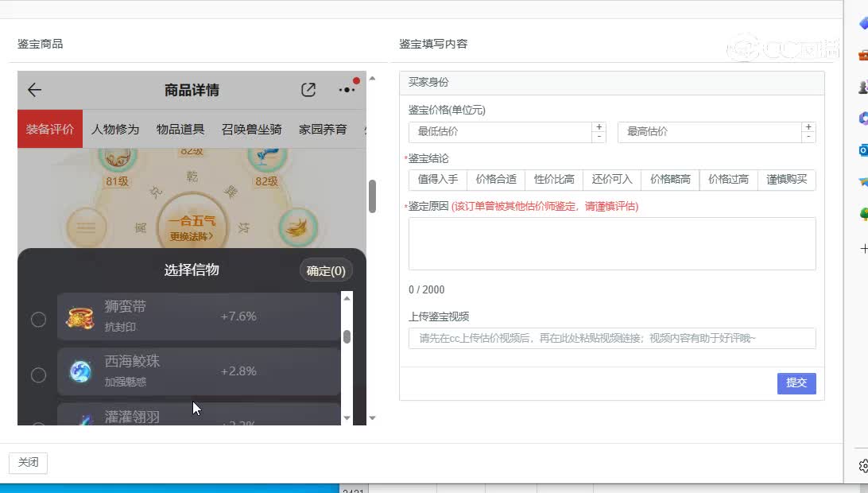Choose 性价比高 as appraisal conclusion

554,180
